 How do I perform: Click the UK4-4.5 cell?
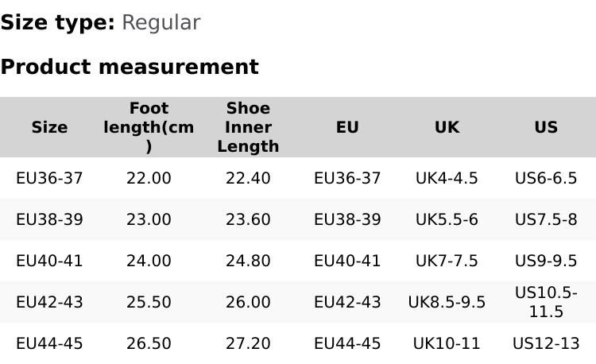coord(447,178)
